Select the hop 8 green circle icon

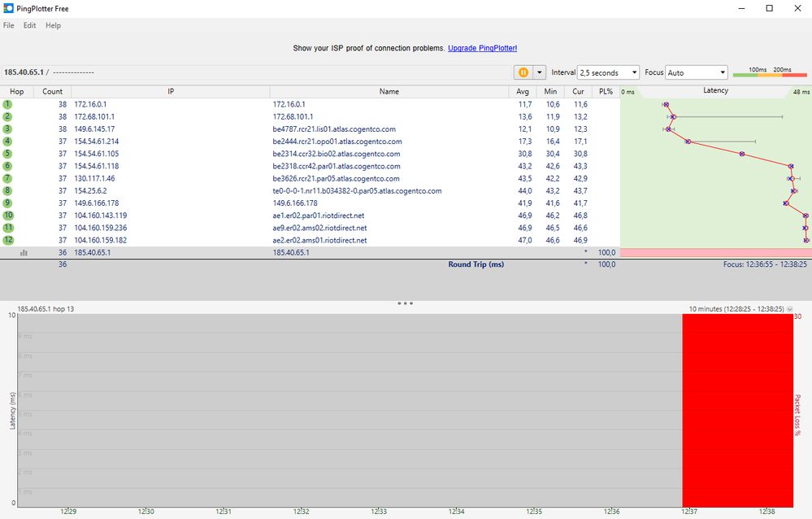[x=7, y=190]
